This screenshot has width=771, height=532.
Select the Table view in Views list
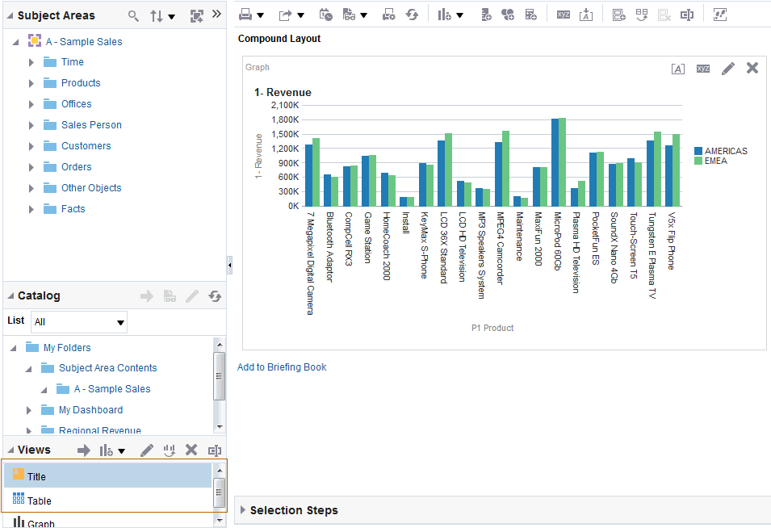pyautogui.click(x=39, y=501)
